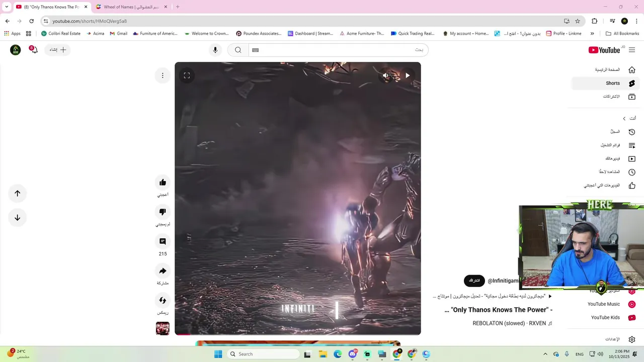Open Windows Start menu

[218, 354]
